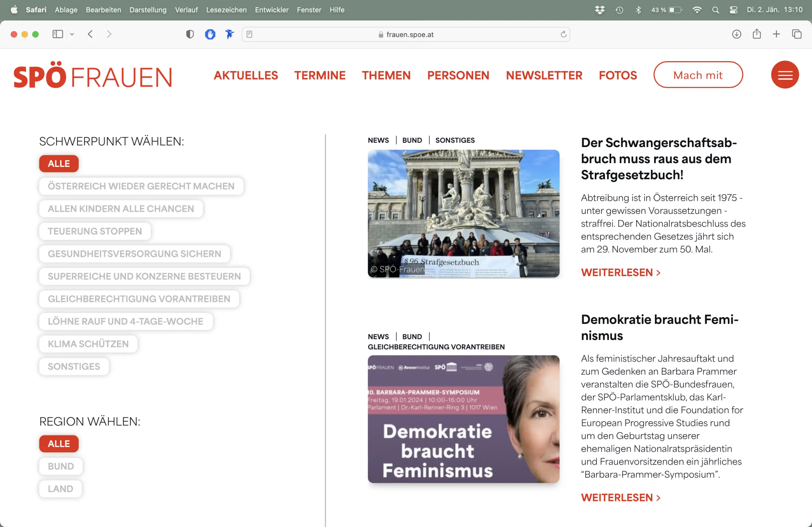Image resolution: width=812 pixels, height=527 pixels.
Task: Click the Safari sidebar toggle icon
Action: pos(58,34)
